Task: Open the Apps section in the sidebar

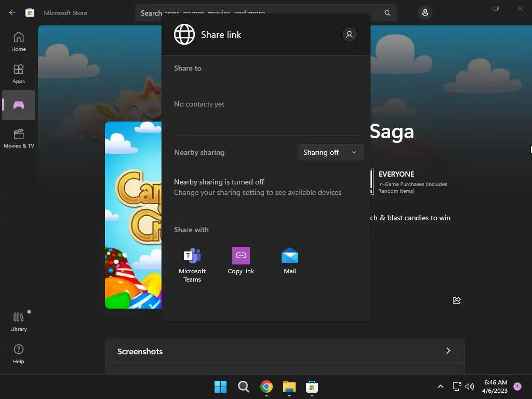Action: tap(19, 74)
